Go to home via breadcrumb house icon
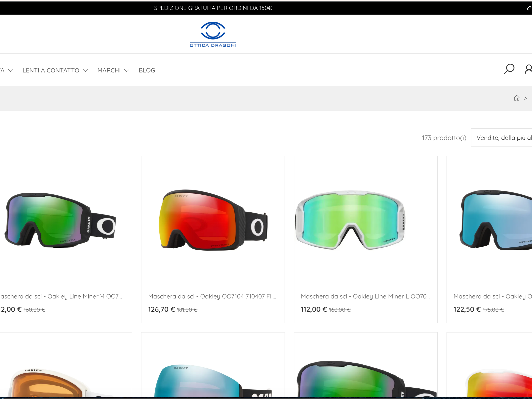Viewport: 532px width, 399px height. 517,98
